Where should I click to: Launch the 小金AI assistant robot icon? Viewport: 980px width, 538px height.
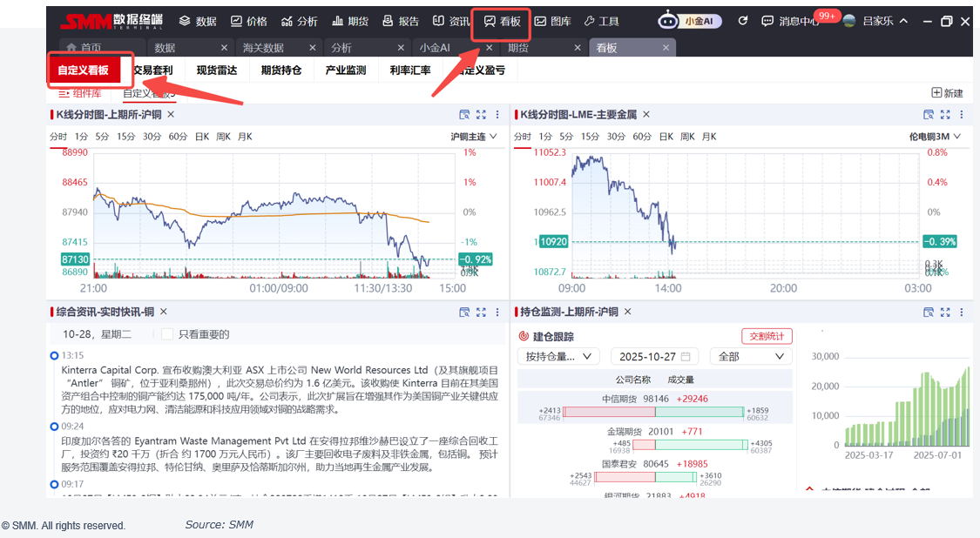[x=668, y=21]
